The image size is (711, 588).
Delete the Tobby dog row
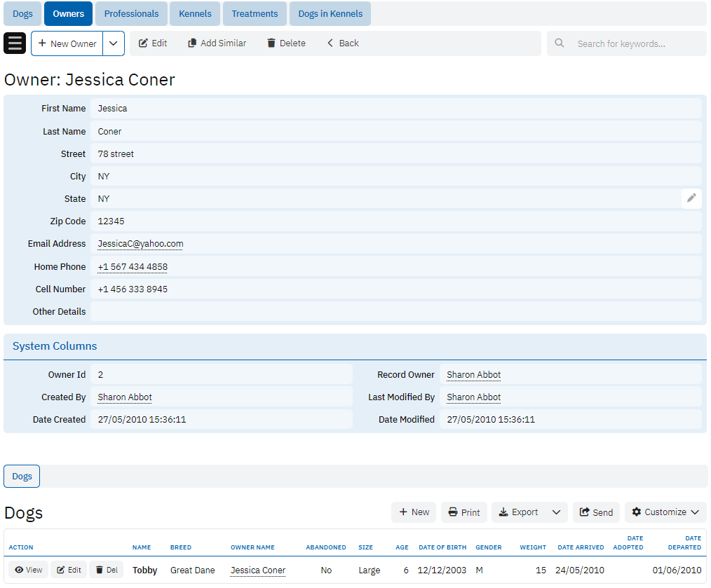click(x=107, y=570)
